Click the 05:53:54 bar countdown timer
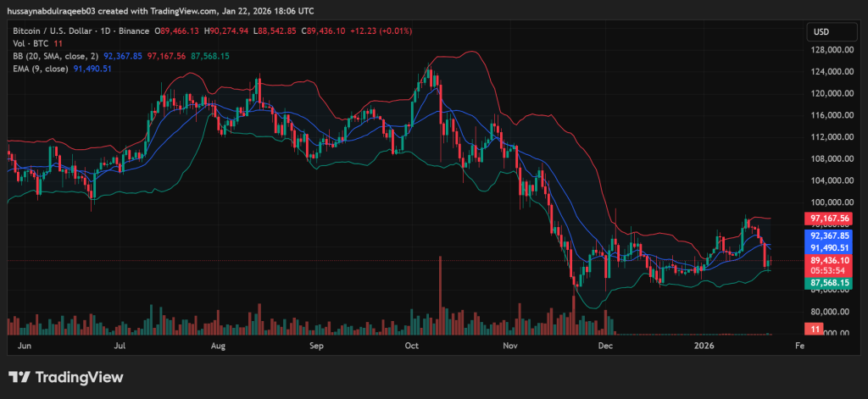868x399 pixels. (830, 271)
